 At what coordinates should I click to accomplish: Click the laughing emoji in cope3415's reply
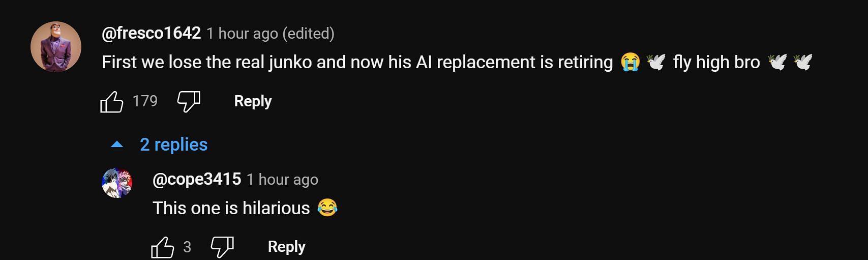coord(327,208)
